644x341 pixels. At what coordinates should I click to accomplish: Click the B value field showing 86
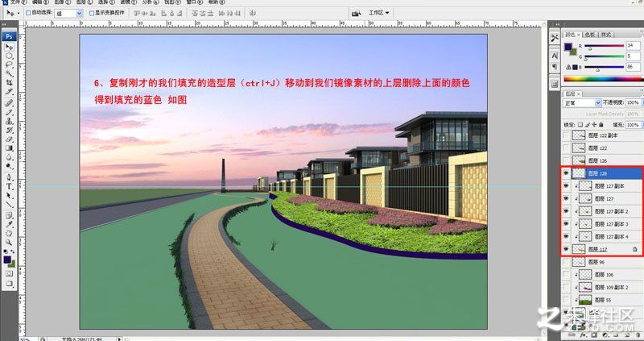(633, 66)
